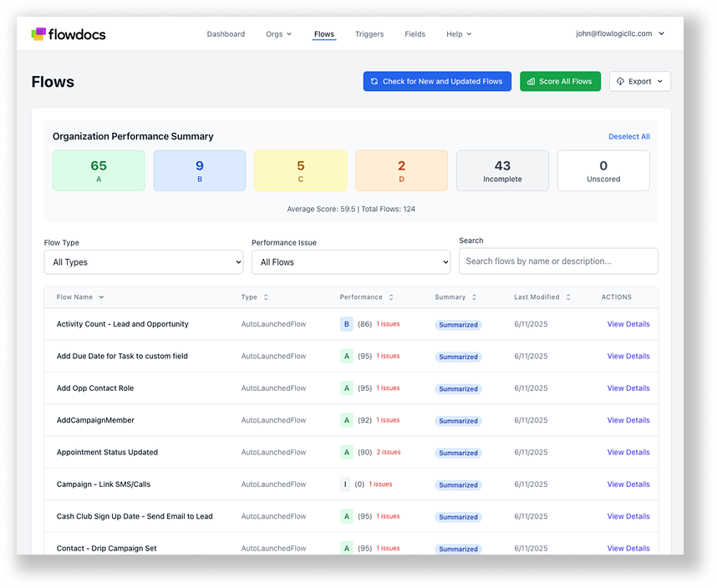Click '(86)' score in Activity Count row
The height and width of the screenshot is (588, 717).
click(364, 324)
